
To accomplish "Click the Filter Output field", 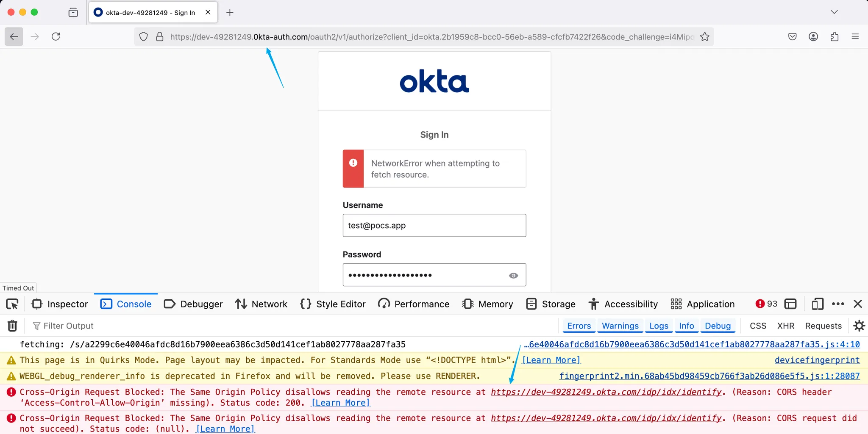I will tap(292, 326).
